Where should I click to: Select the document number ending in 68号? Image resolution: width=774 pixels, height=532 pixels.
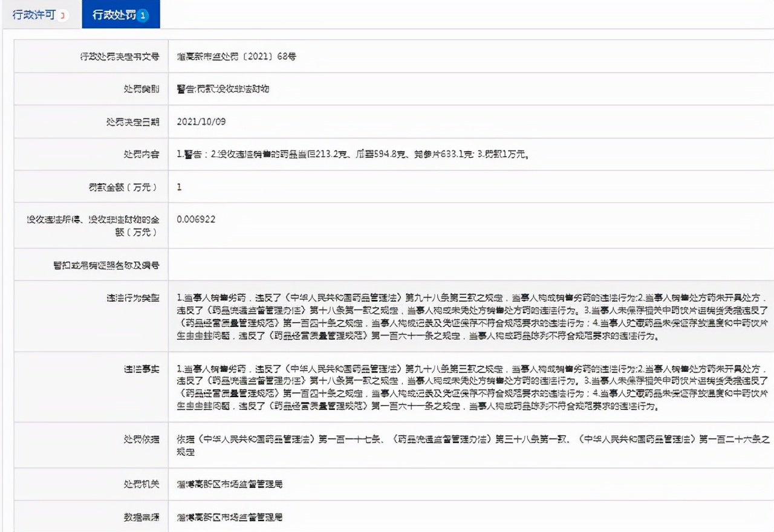coord(236,56)
